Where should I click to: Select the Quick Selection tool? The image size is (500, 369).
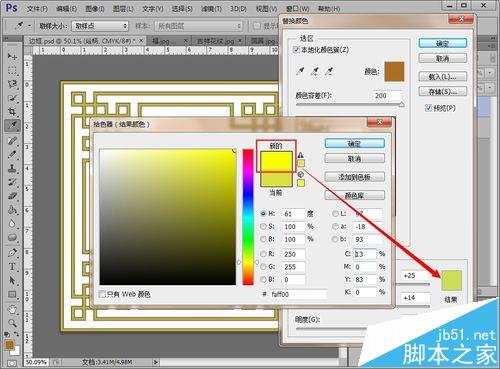12,98
